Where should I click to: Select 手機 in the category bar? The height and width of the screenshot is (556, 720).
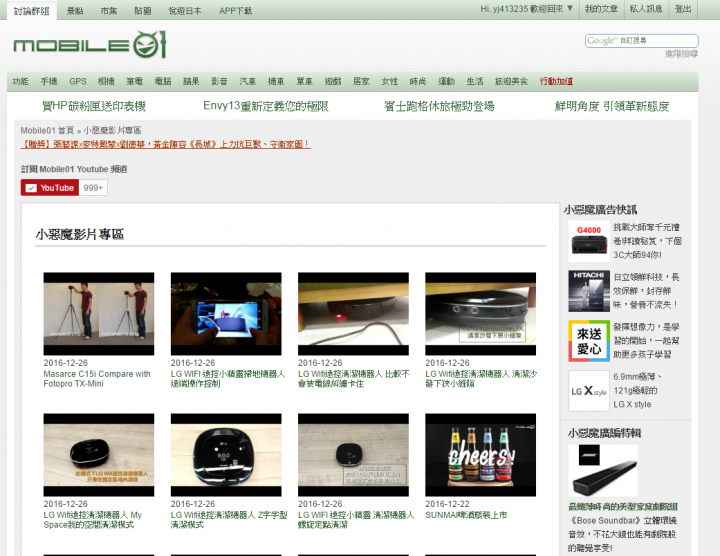pos(49,81)
